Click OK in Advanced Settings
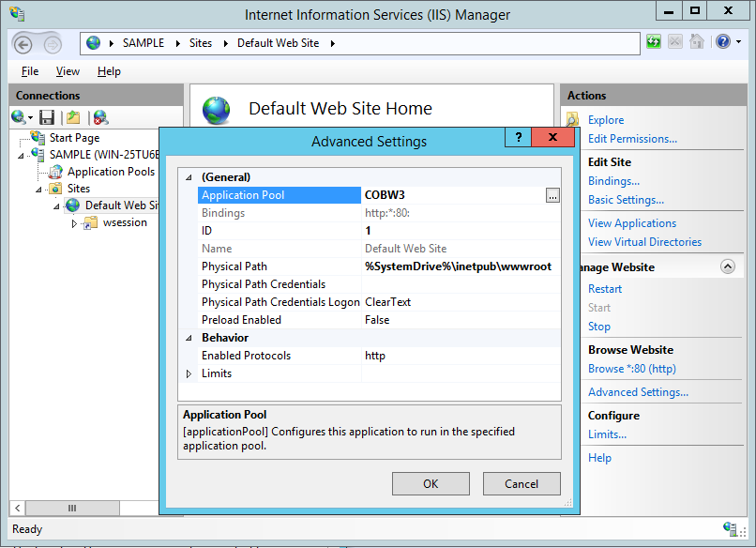The image size is (756, 548). [431, 484]
